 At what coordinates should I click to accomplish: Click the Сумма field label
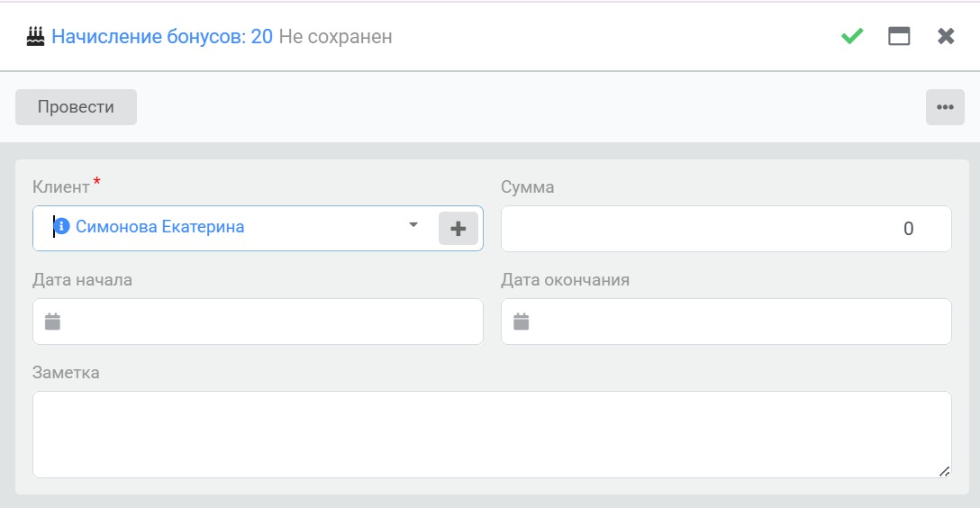(528, 186)
